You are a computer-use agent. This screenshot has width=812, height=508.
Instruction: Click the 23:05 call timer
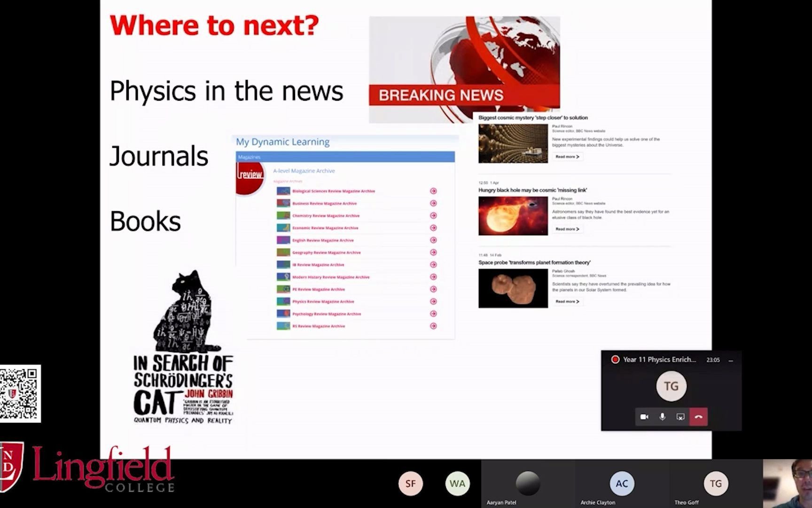[713, 360]
